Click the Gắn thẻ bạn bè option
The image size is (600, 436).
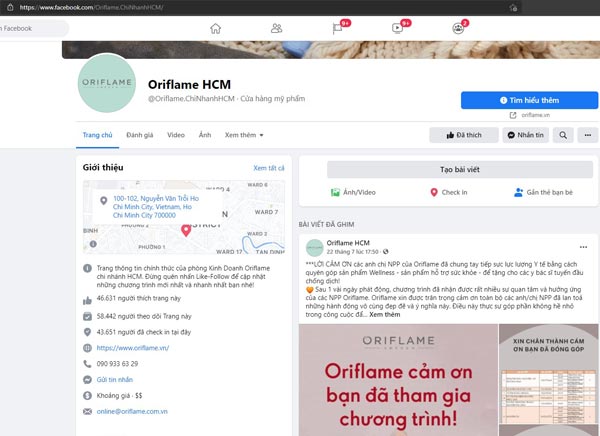(x=543, y=192)
